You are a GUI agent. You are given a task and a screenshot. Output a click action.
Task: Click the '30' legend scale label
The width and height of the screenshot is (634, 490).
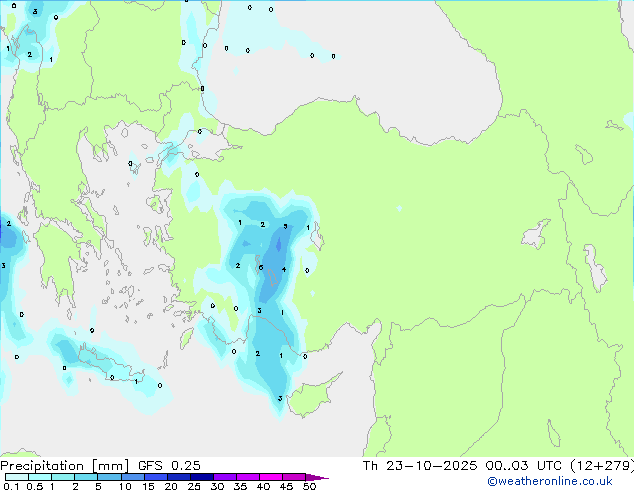(x=217, y=486)
